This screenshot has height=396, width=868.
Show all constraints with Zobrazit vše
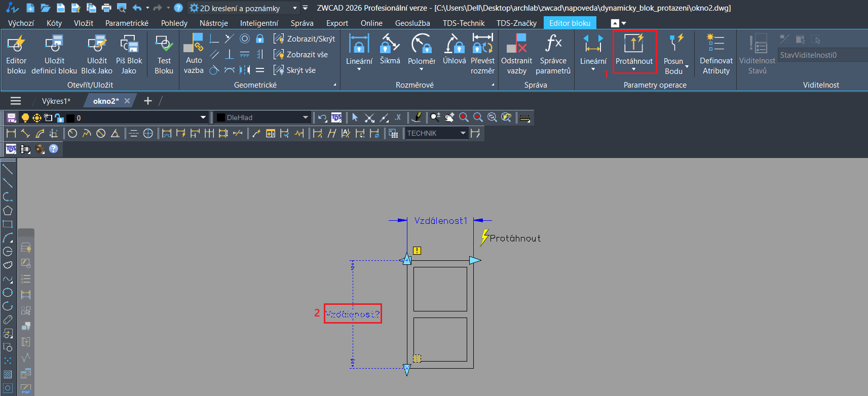301,55
